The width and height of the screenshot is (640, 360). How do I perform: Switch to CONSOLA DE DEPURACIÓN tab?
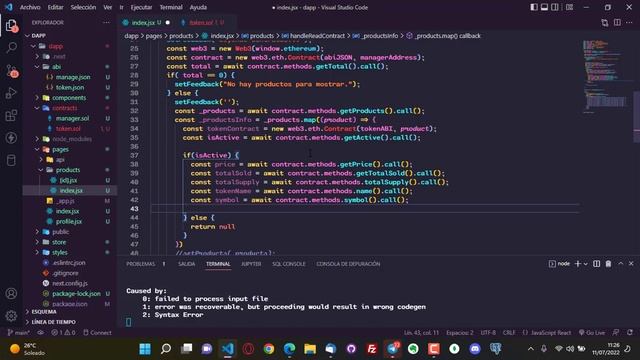[x=348, y=264]
